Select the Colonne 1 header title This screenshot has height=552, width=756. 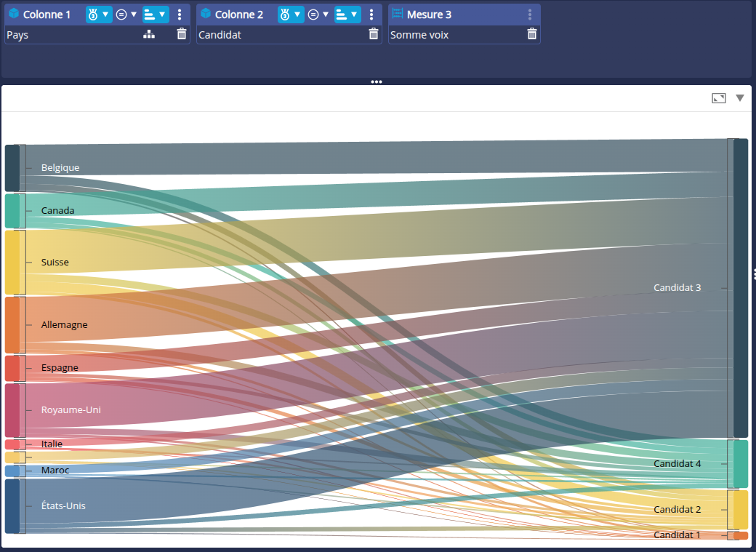click(x=47, y=15)
